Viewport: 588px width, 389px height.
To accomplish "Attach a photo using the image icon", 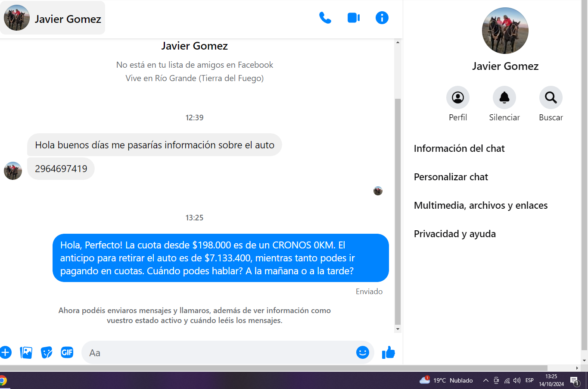I will pyautogui.click(x=26, y=352).
